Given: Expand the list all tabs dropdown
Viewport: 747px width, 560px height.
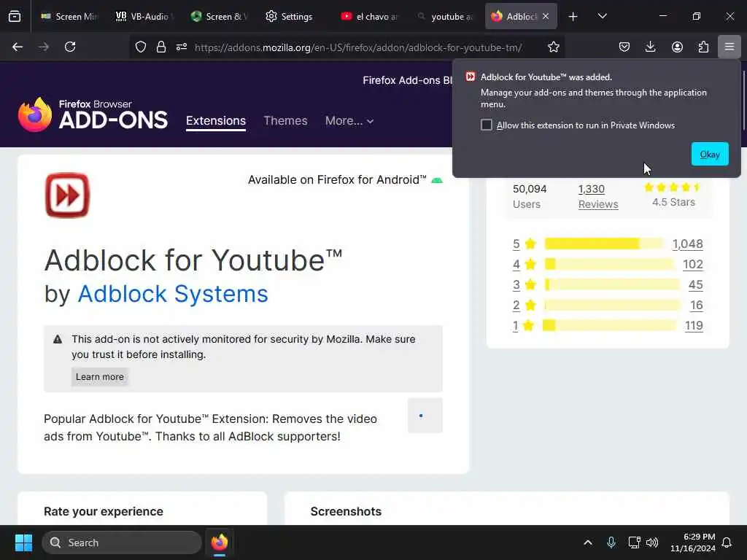Looking at the screenshot, I should tap(602, 16).
